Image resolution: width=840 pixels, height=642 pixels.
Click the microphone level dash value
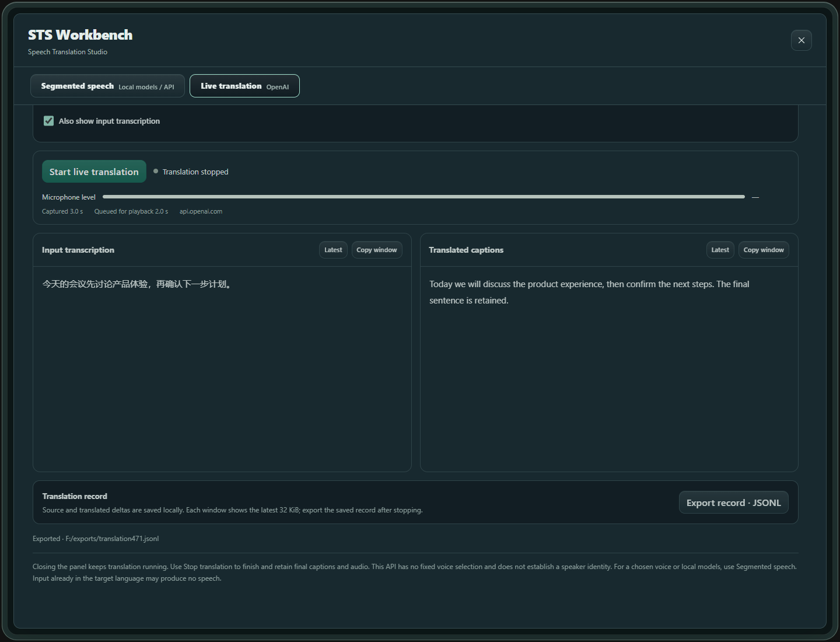click(x=755, y=197)
